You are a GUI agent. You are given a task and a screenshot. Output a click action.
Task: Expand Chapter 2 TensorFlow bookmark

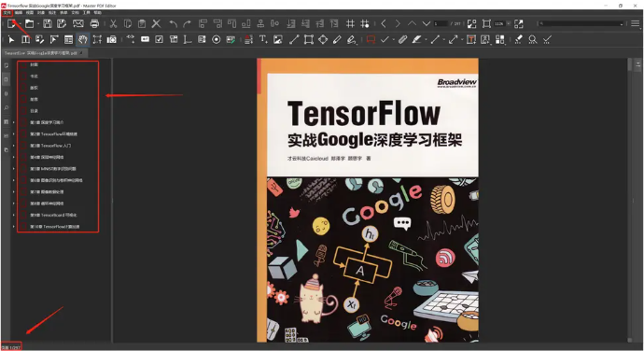click(14, 134)
